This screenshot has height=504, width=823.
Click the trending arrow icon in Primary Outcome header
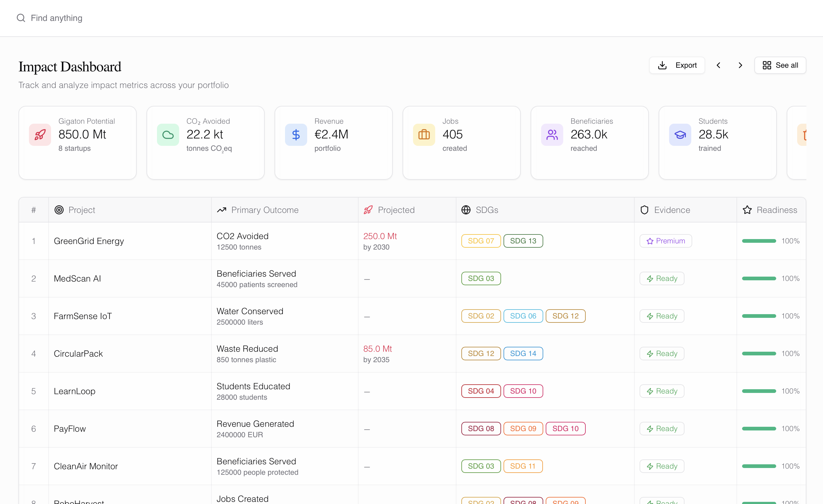tap(222, 210)
